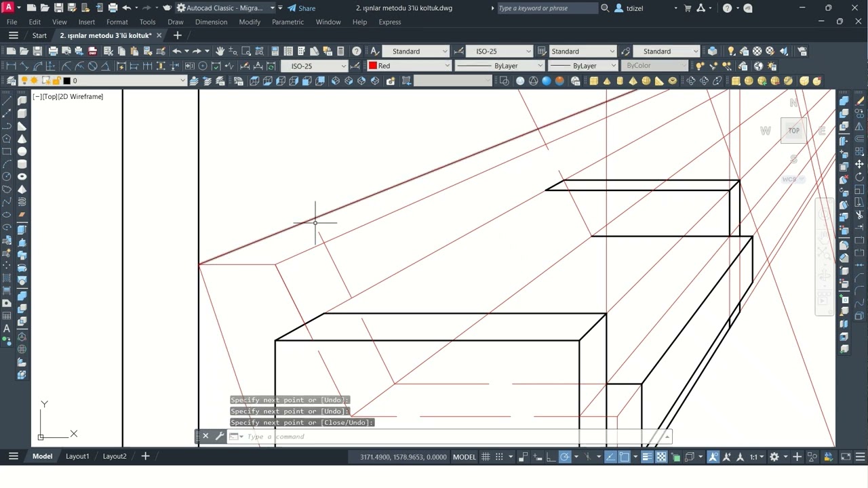Screen dimensions: 868x488
Task: Switch to the Layout2 tab
Action: [115, 456]
